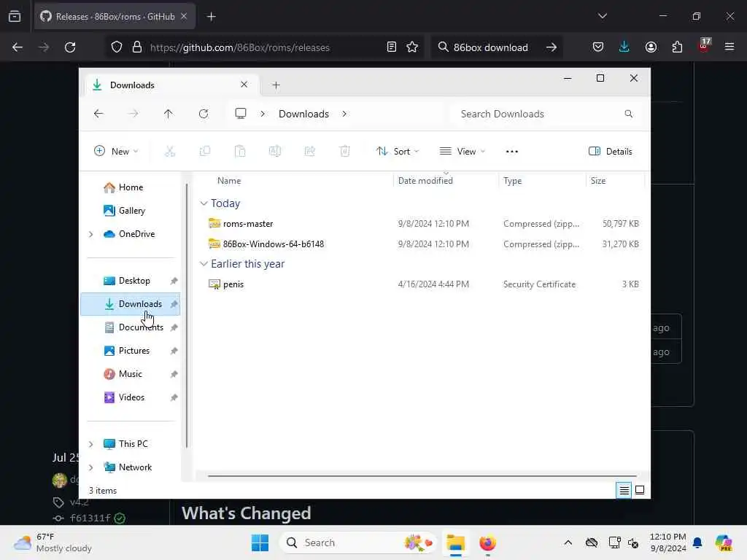Click the This PC monitor icon in address bar
Image resolution: width=747 pixels, height=560 pixels.
tap(241, 113)
